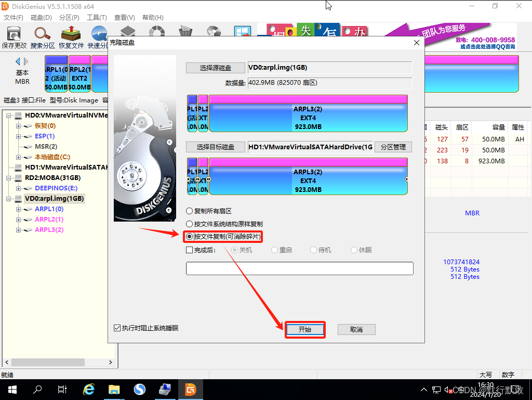Select HD1:VMwareVirtualSATA disk in tree

(x=66, y=167)
